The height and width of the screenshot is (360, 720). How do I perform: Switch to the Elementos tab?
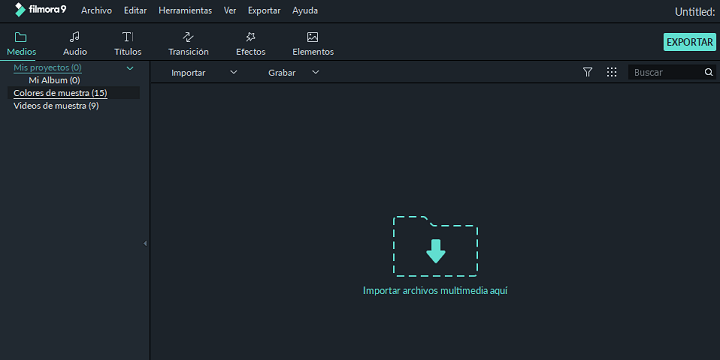tap(313, 44)
